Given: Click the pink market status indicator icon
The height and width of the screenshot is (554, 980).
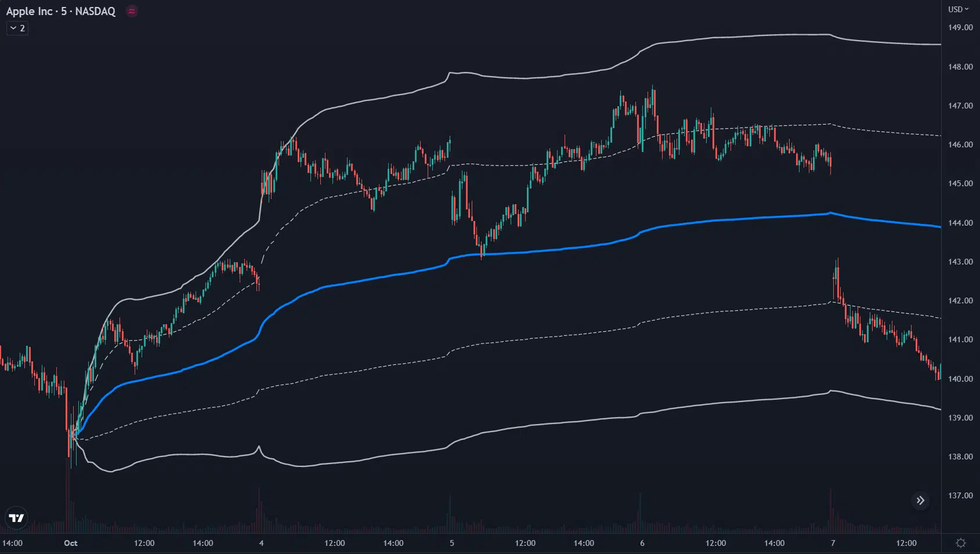Looking at the screenshot, I should click(132, 11).
